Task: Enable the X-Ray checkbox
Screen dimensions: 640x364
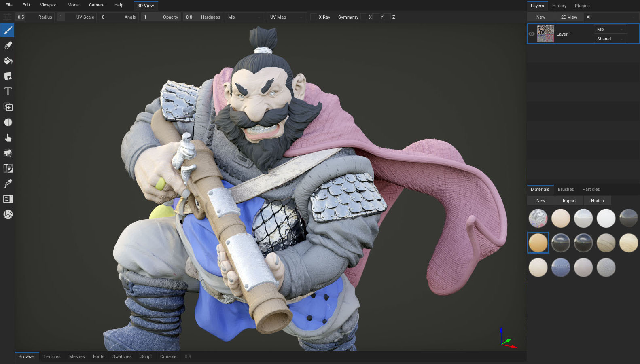Action: coord(314,17)
